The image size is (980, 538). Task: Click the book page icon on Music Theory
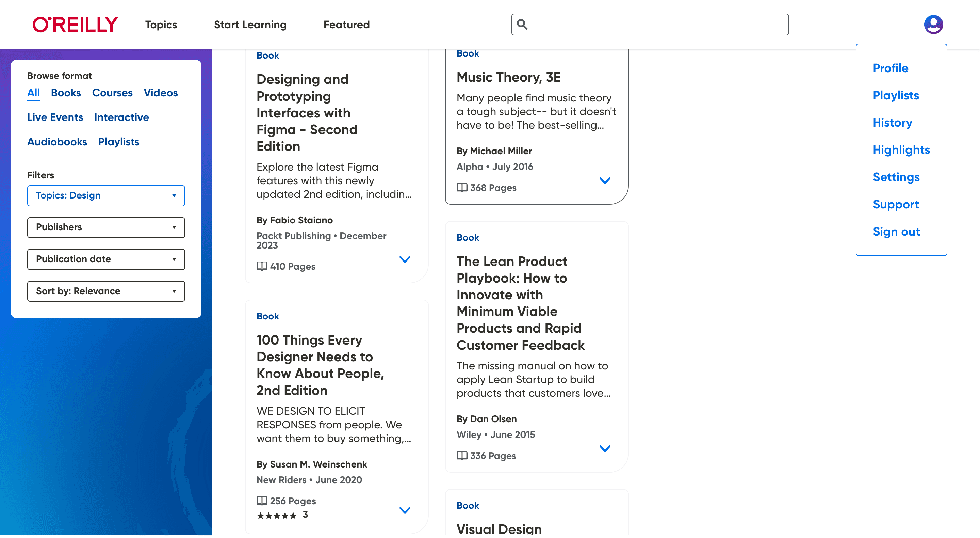pos(460,188)
